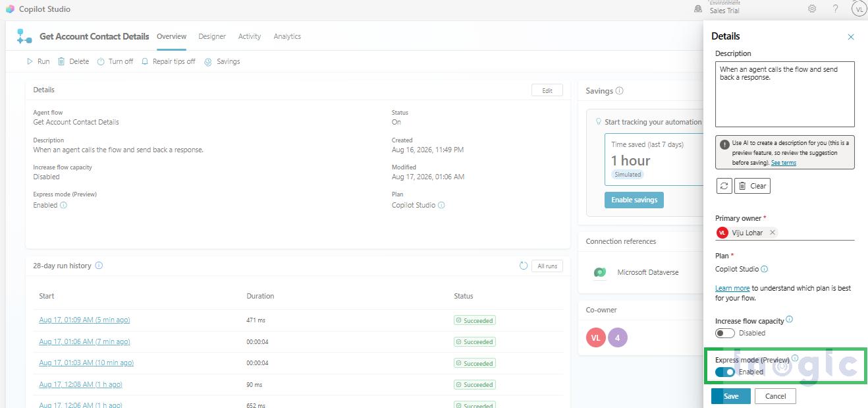The image size is (868, 408).
Task: Clear the description text
Action: pos(752,186)
